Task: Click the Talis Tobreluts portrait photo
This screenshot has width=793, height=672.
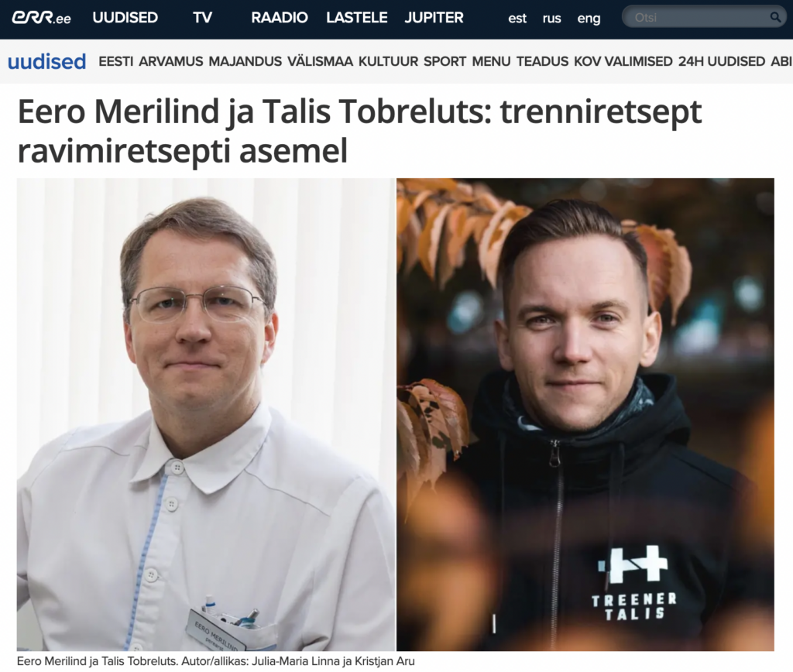Action: tap(585, 414)
